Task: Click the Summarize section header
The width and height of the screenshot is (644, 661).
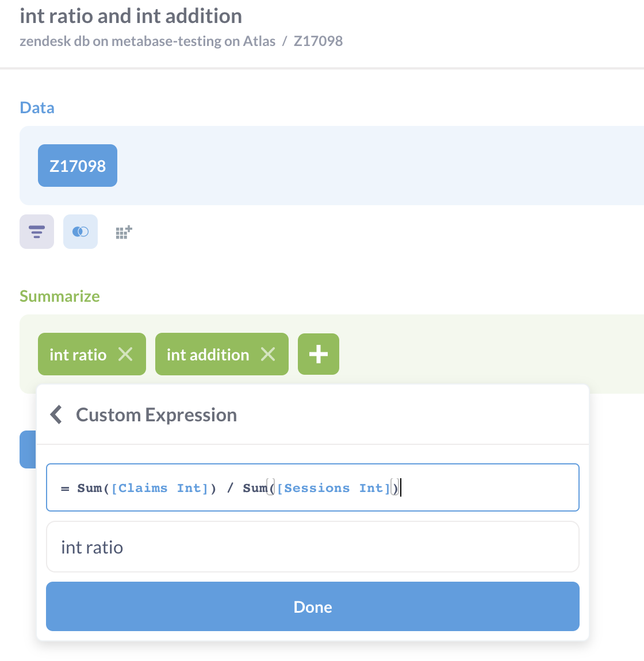Action: pyautogui.click(x=59, y=295)
